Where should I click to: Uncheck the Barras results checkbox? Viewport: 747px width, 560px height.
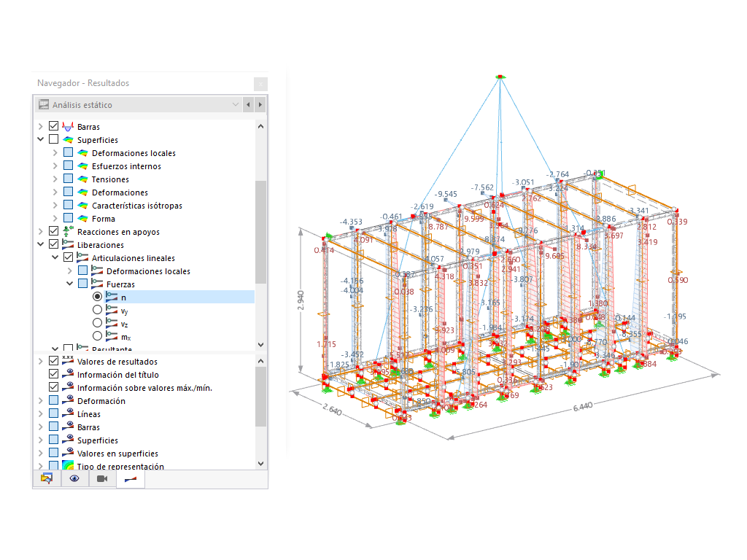53,126
